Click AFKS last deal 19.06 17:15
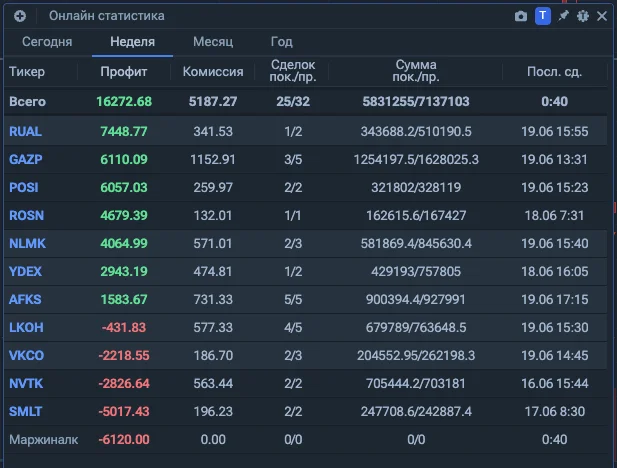 [554, 300]
